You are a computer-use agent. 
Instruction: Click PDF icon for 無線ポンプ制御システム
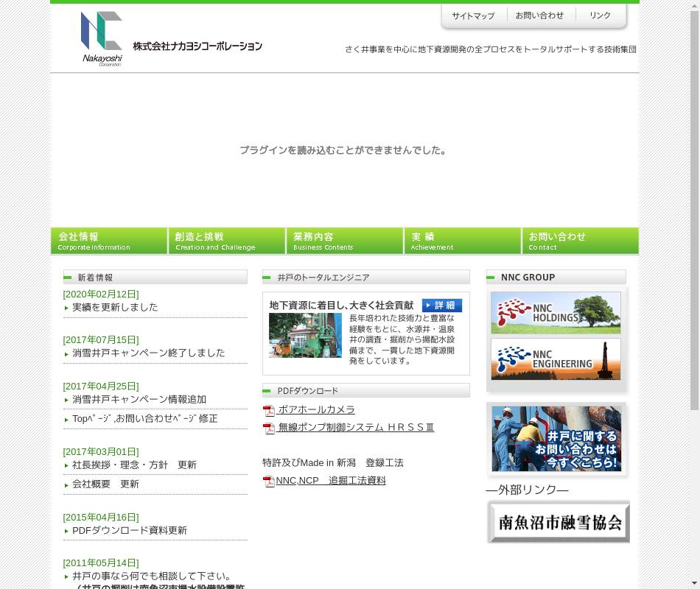pos(269,428)
